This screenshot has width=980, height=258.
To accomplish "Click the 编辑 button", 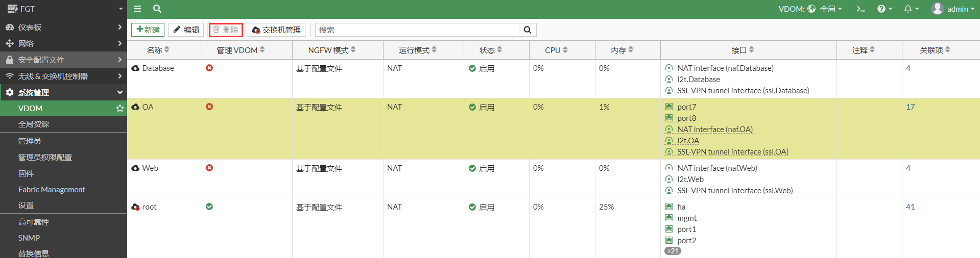I will tap(186, 30).
